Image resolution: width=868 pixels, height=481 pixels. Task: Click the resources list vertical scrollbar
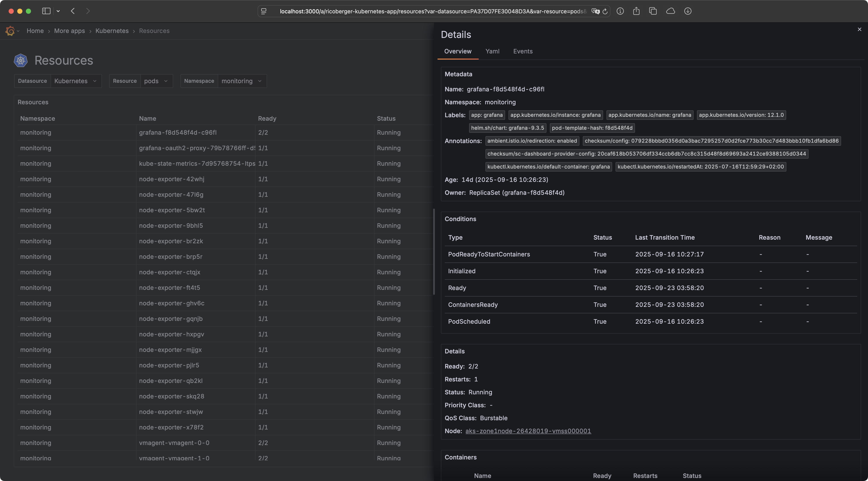(x=434, y=251)
